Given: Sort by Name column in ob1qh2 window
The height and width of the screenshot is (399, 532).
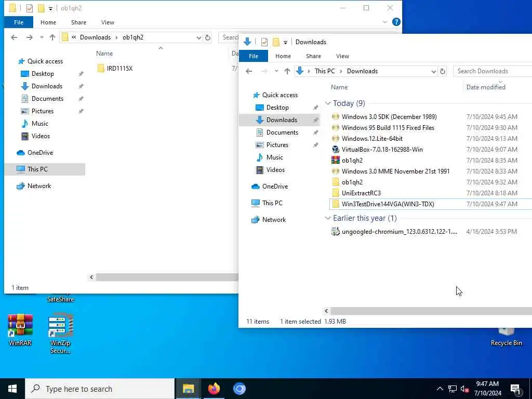Looking at the screenshot, I should coord(104,54).
